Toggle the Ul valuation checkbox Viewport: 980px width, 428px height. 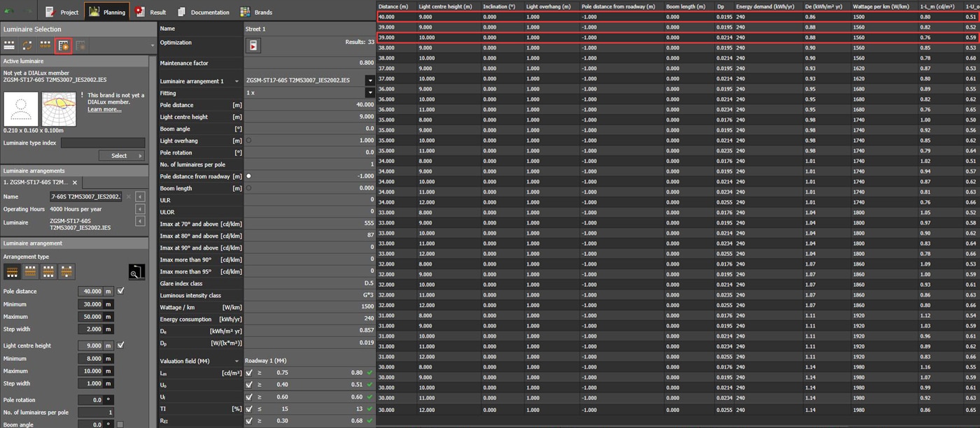249,397
